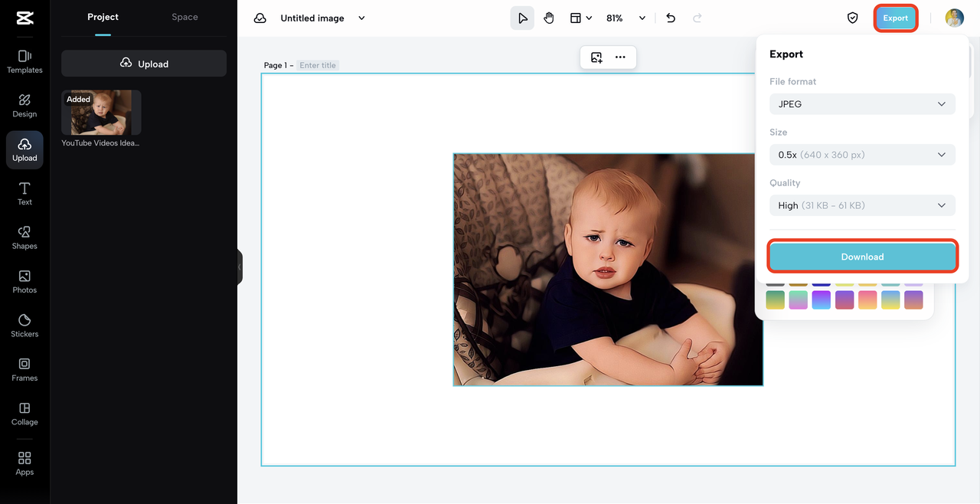Image resolution: width=980 pixels, height=504 pixels.
Task: Expand the Untitled image title dropdown
Action: pyautogui.click(x=361, y=18)
